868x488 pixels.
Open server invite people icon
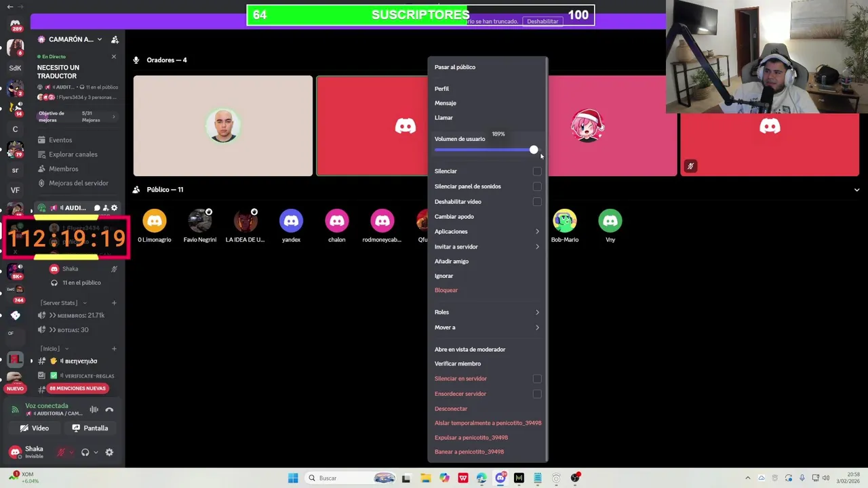[x=115, y=39]
